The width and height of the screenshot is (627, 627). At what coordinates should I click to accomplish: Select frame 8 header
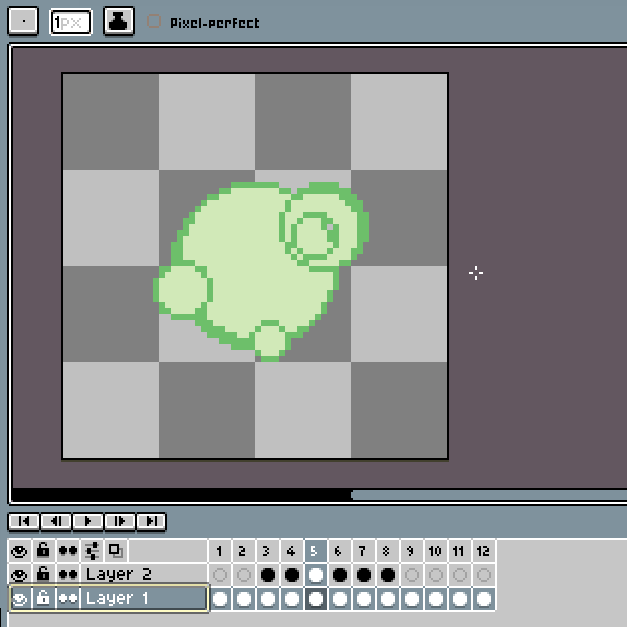click(387, 551)
